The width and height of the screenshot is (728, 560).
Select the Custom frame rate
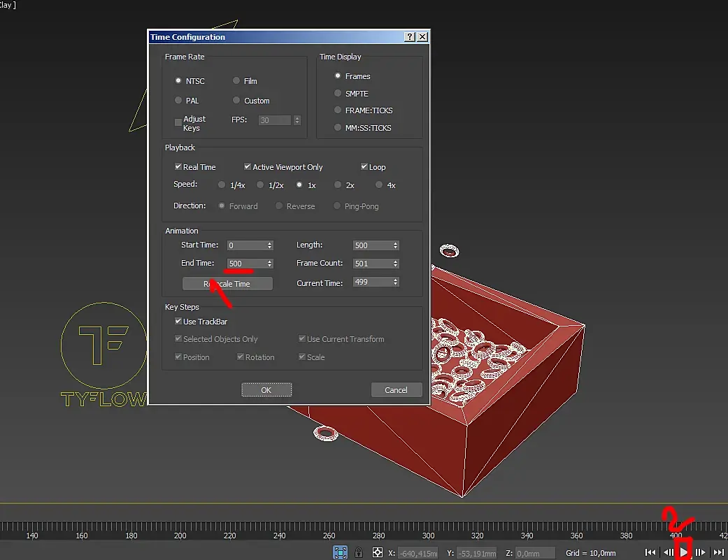(x=236, y=100)
